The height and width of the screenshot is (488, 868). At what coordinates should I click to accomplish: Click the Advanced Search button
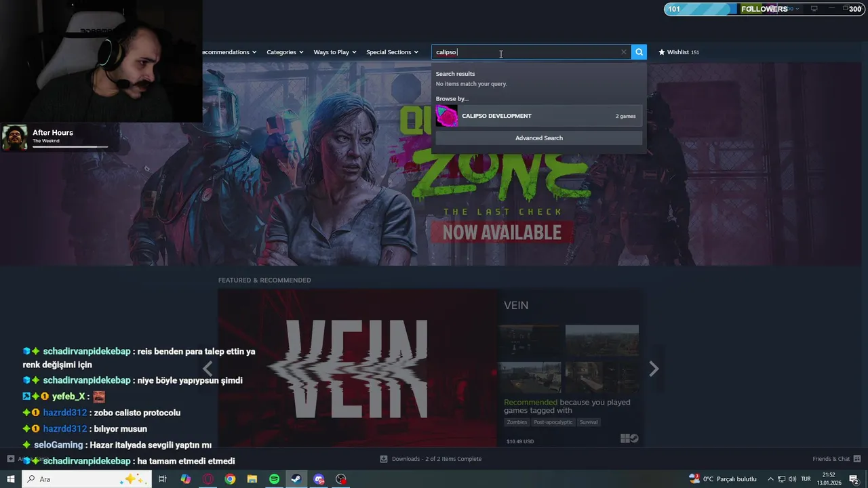tap(538, 138)
